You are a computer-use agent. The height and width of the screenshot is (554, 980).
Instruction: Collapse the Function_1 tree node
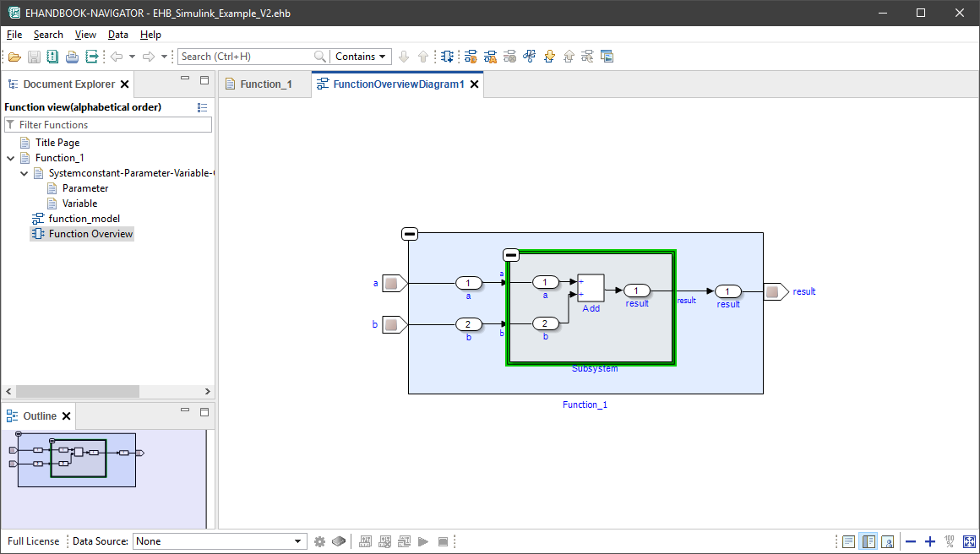point(10,158)
